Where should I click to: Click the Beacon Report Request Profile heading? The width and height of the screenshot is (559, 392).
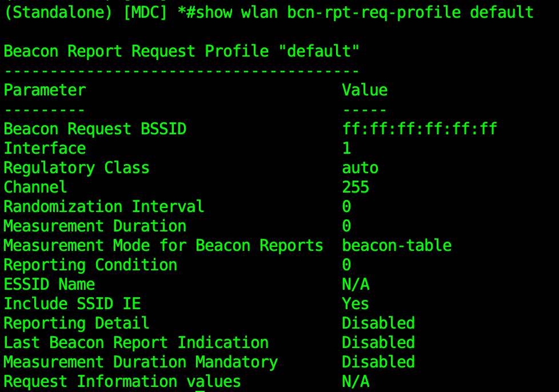click(182, 51)
